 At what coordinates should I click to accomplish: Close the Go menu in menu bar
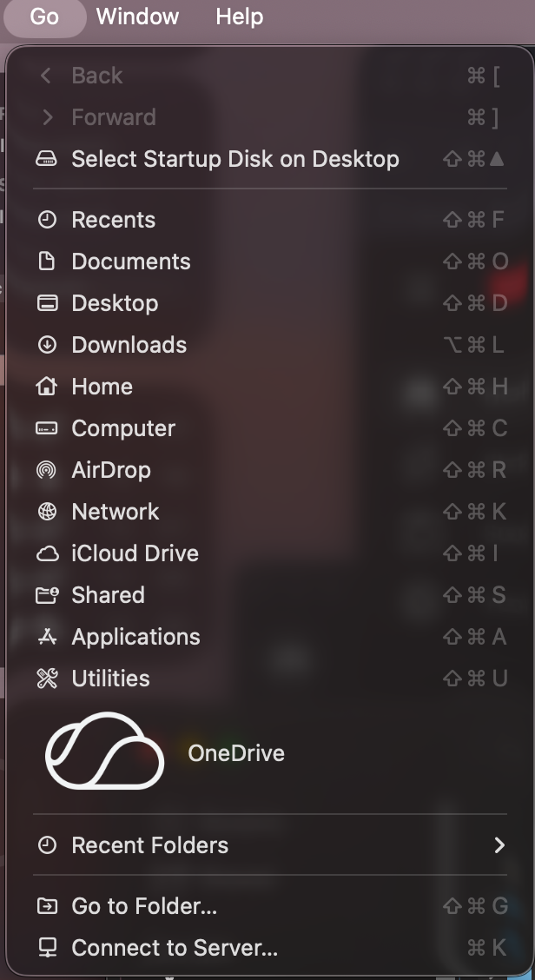44,17
